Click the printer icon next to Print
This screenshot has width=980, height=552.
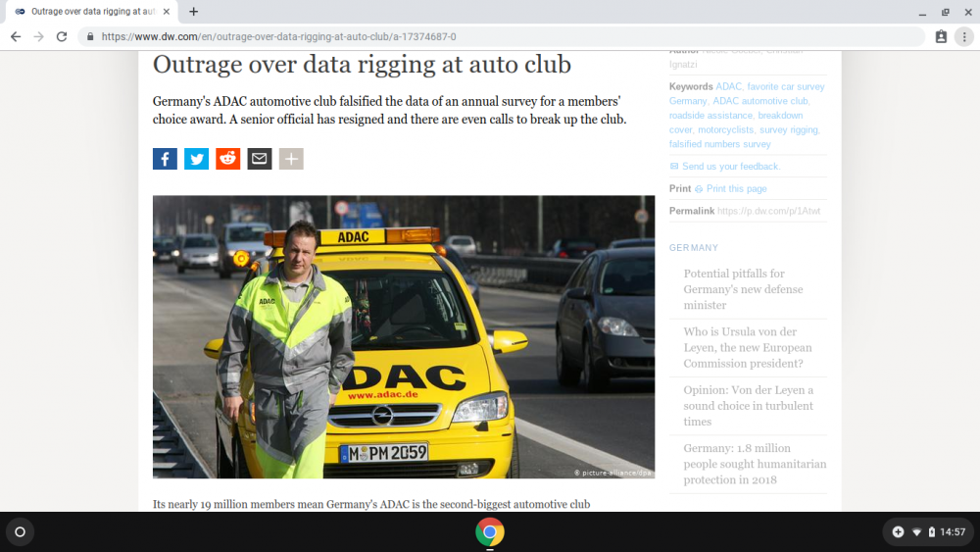[x=699, y=189]
